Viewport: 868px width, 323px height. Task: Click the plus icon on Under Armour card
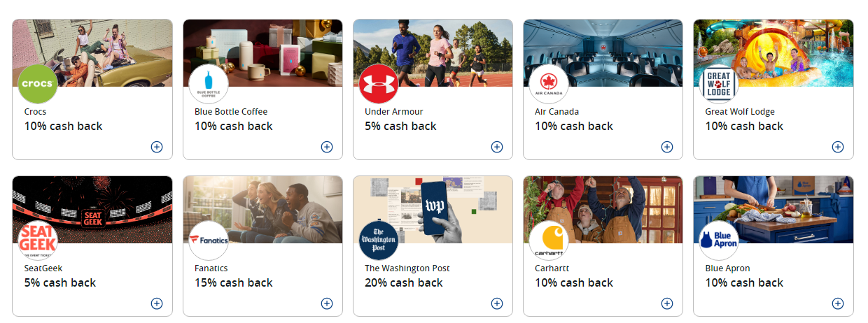pyautogui.click(x=497, y=147)
